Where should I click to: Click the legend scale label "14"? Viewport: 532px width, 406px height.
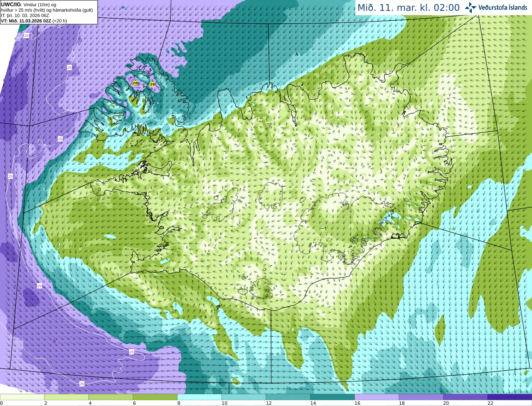pos(313,403)
